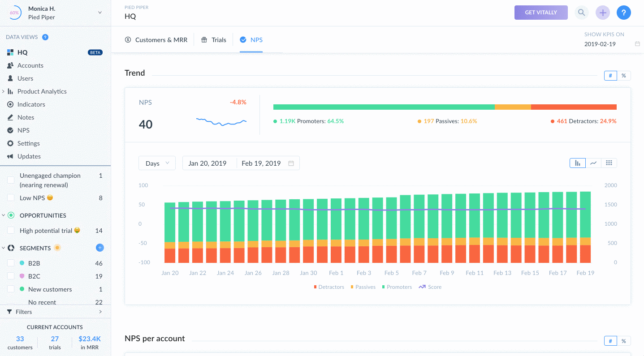Expand the Filters panel arrow
This screenshot has width=644, height=356.
point(100,312)
